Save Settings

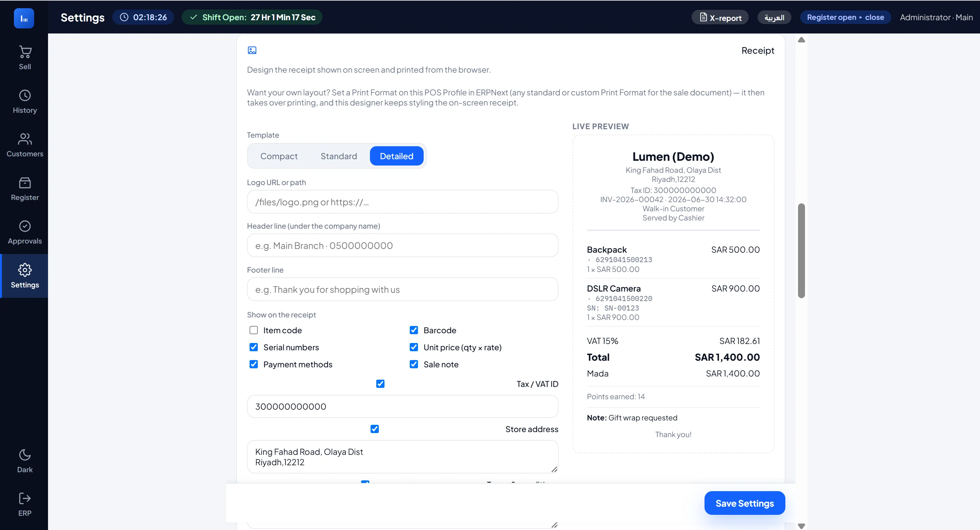tap(745, 503)
